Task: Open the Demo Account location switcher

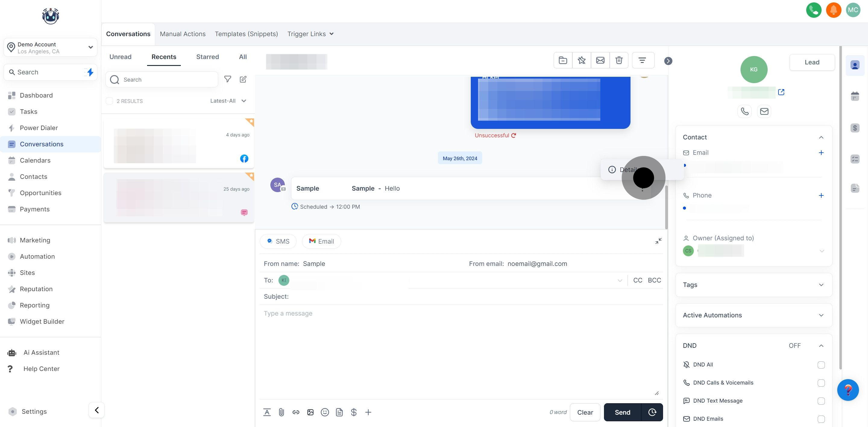Action: [51, 48]
